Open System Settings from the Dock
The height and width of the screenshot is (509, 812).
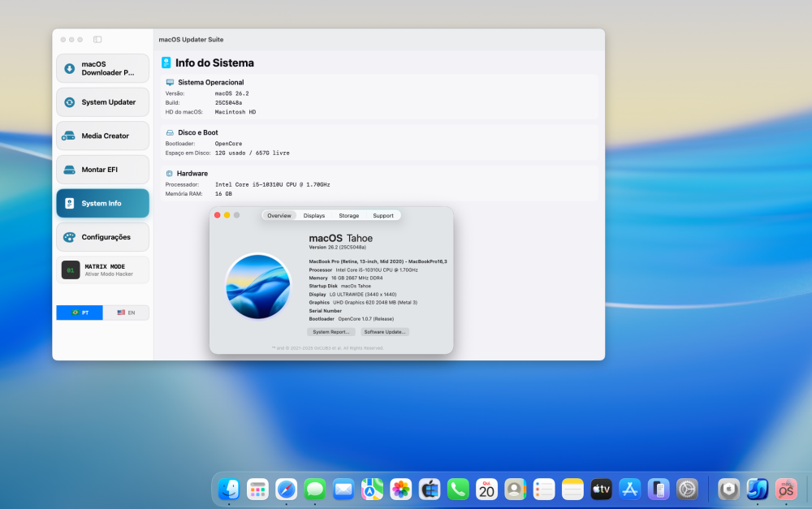click(x=687, y=490)
